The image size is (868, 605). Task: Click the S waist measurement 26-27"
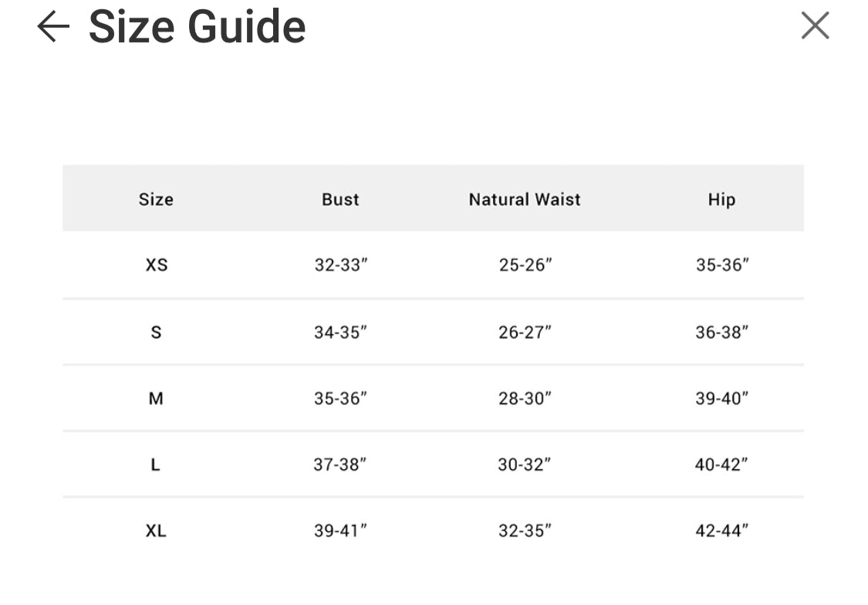tap(525, 332)
